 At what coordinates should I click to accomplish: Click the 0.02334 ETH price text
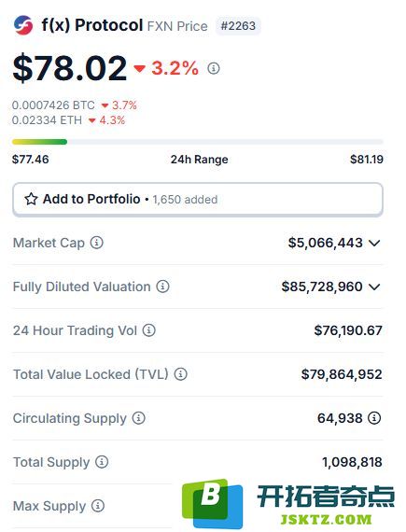[48, 120]
